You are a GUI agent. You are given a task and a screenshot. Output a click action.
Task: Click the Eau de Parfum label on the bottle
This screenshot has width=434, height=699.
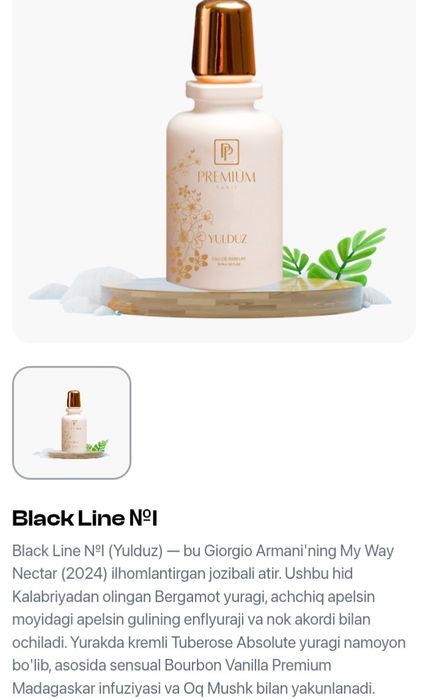229,259
